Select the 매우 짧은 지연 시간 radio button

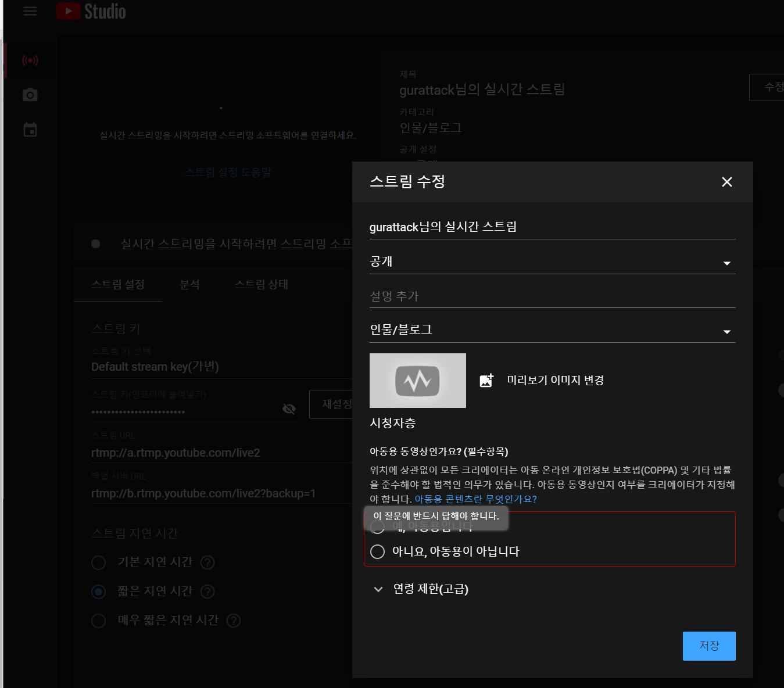(99, 621)
